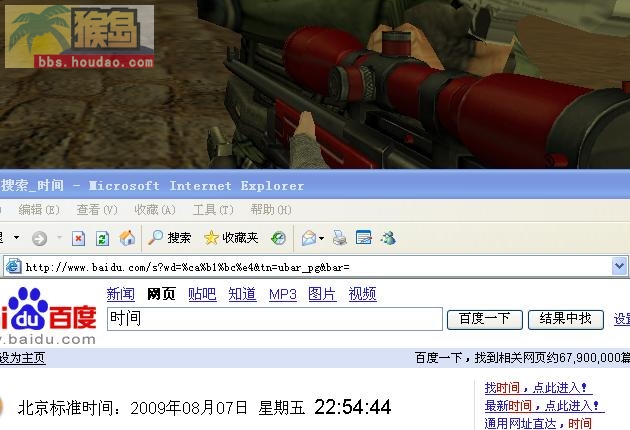630x430 pixels.
Task: Go to Home page icon
Action: point(127,238)
